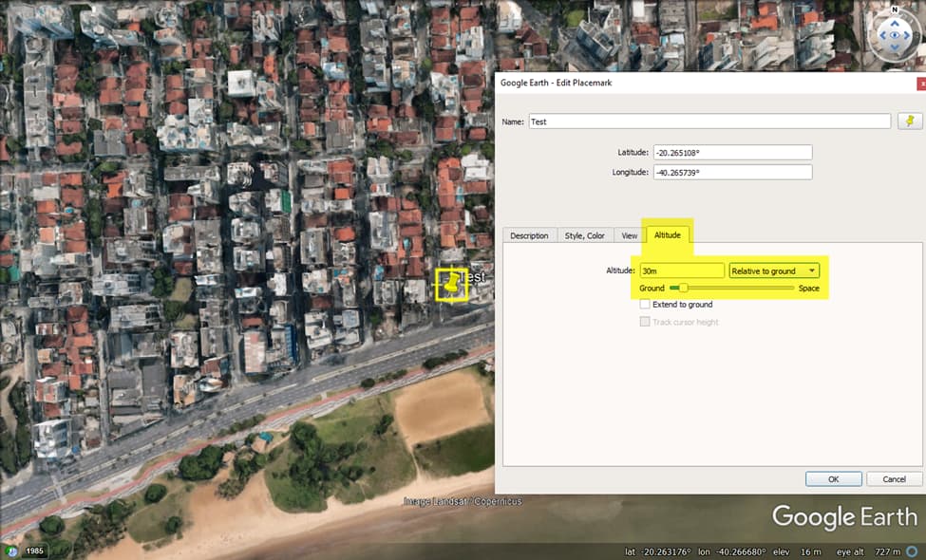
Task: Click the Look up arrow on the navigation control
Action: (895, 24)
